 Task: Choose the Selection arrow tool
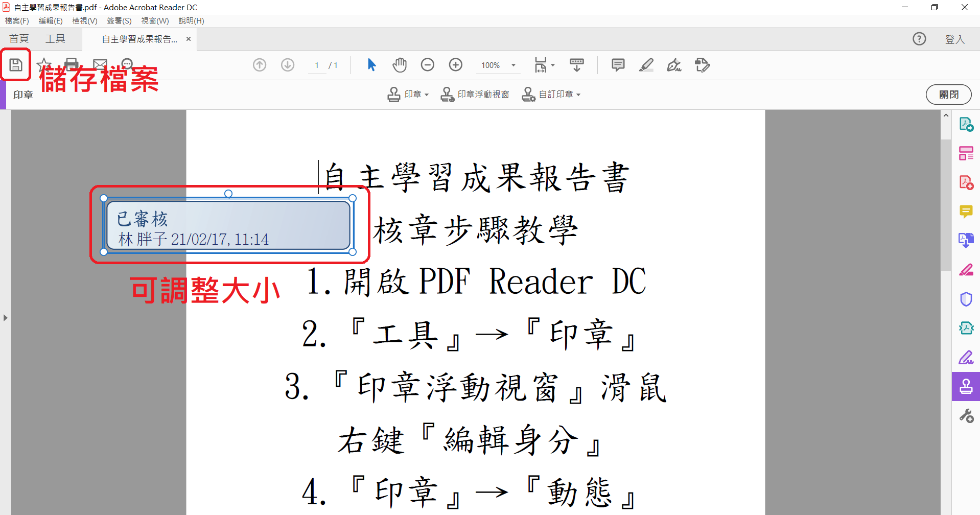pos(371,65)
